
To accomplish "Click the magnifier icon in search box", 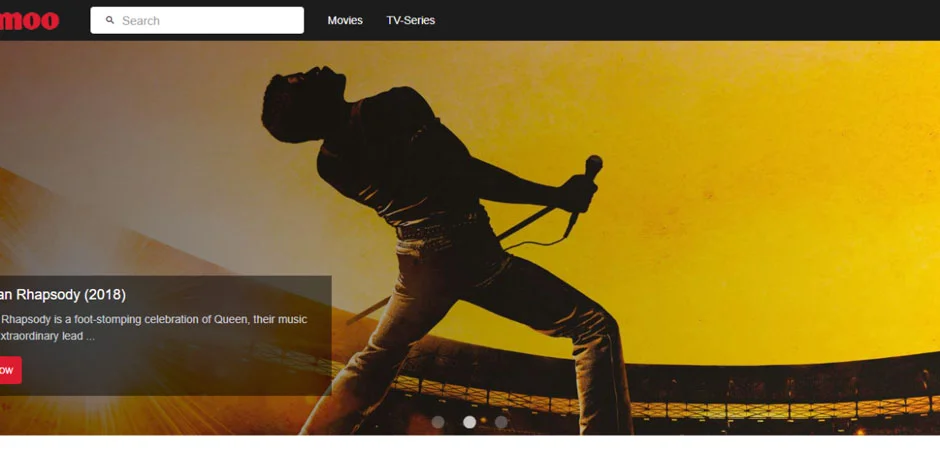I will (x=110, y=20).
